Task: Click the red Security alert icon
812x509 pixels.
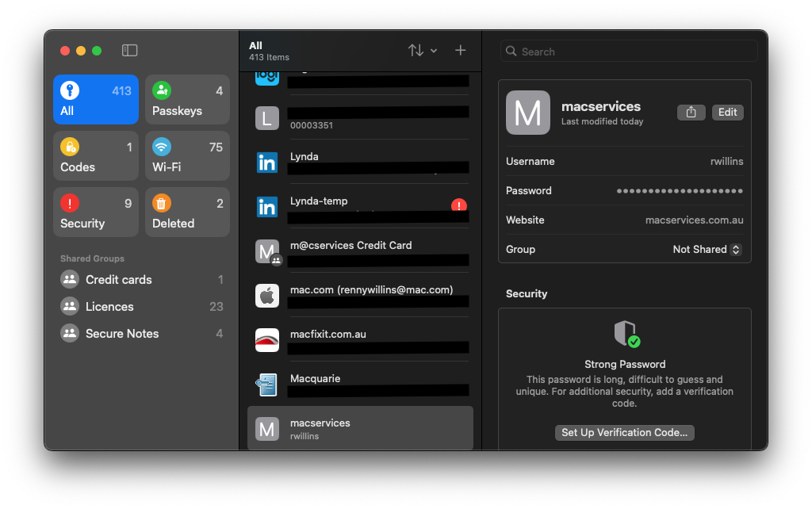Action: click(70, 203)
